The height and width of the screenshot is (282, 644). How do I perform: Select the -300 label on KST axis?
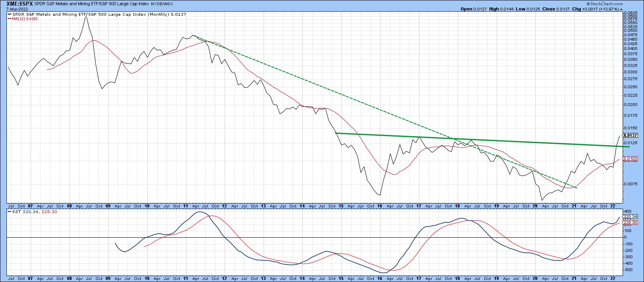(x=629, y=257)
